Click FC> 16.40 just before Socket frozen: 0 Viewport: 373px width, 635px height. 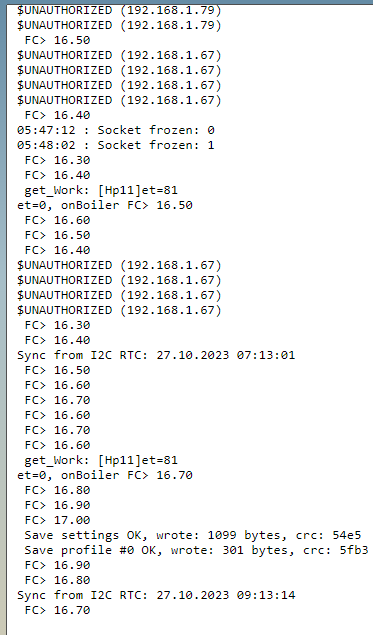coord(57,115)
